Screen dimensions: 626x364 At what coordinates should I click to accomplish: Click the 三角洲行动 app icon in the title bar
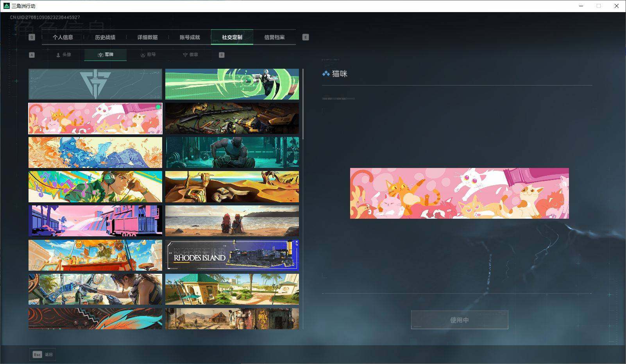pyautogui.click(x=6, y=6)
